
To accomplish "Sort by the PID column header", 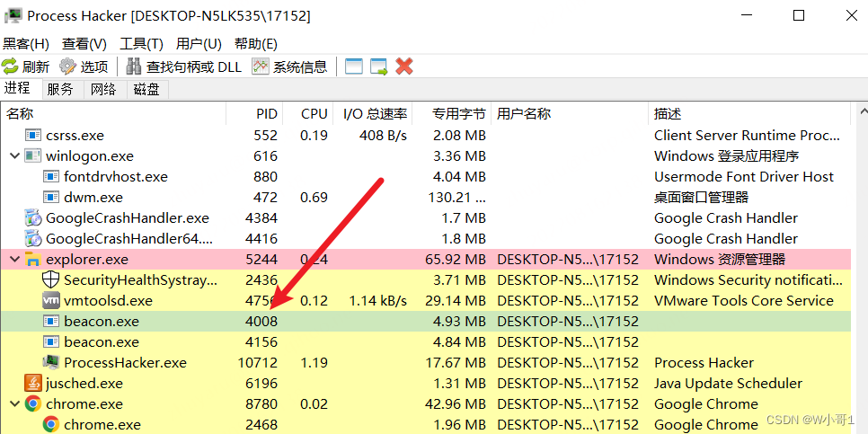I will pyautogui.click(x=254, y=114).
